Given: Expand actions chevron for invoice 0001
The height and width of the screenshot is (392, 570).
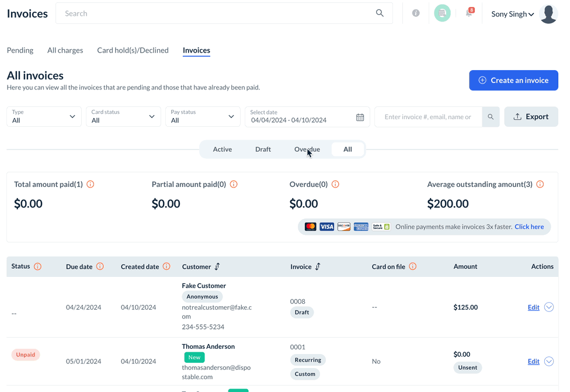Looking at the screenshot, I should tap(549, 362).
